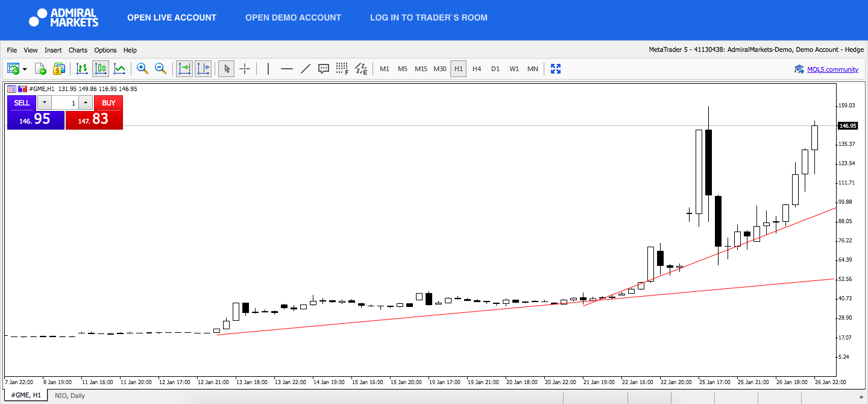
Task: Click LOG IN TO TRADER'S ROOM
Action: 429,17
